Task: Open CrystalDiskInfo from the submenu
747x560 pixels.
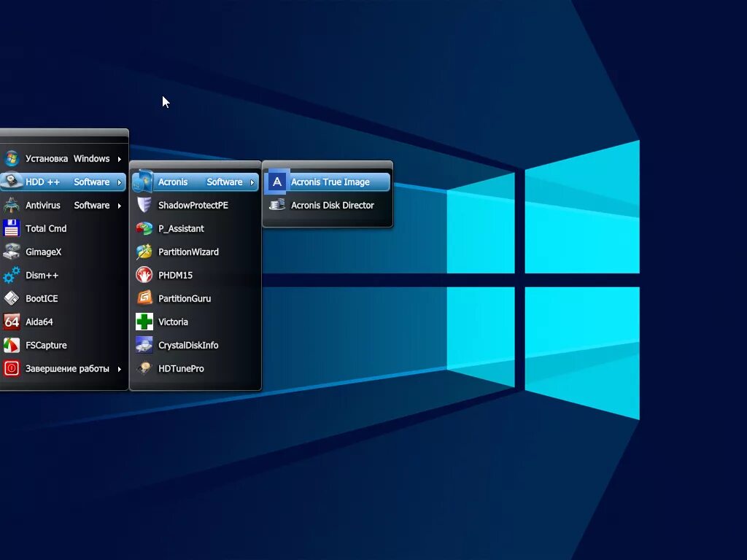Action: 196,345
